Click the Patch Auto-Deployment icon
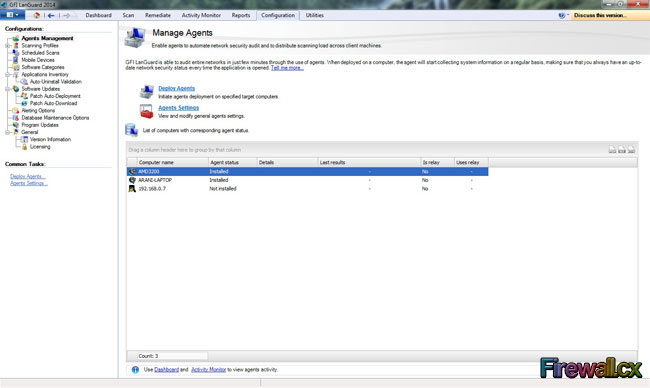The width and height of the screenshot is (650, 388). point(24,96)
